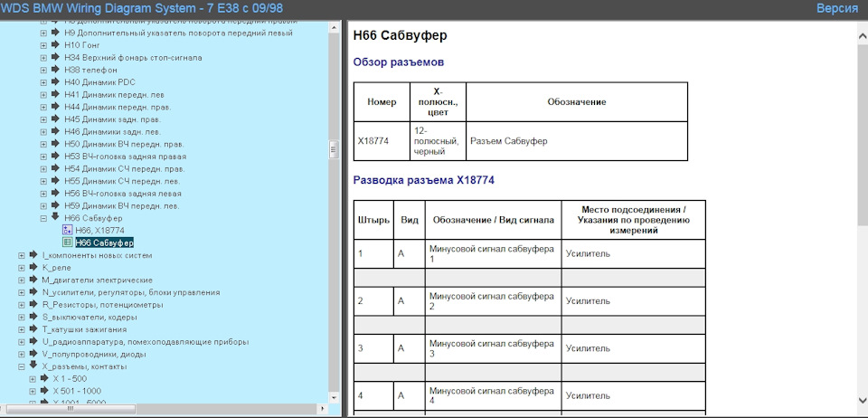Viewport: 868px width, 418px height.
Task: Click Минусовой сигнал сабвуфера 1 cell
Action: click(494, 254)
